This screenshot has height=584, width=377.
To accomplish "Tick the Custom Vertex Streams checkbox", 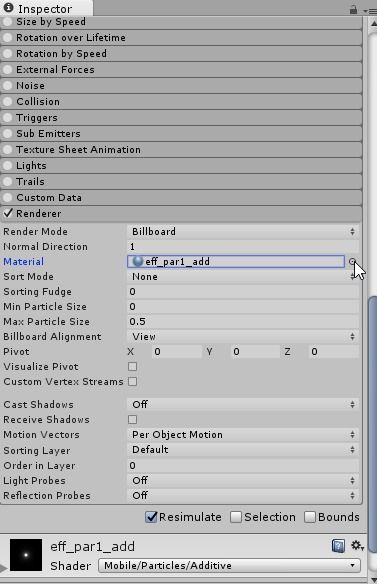I will pos(132,382).
